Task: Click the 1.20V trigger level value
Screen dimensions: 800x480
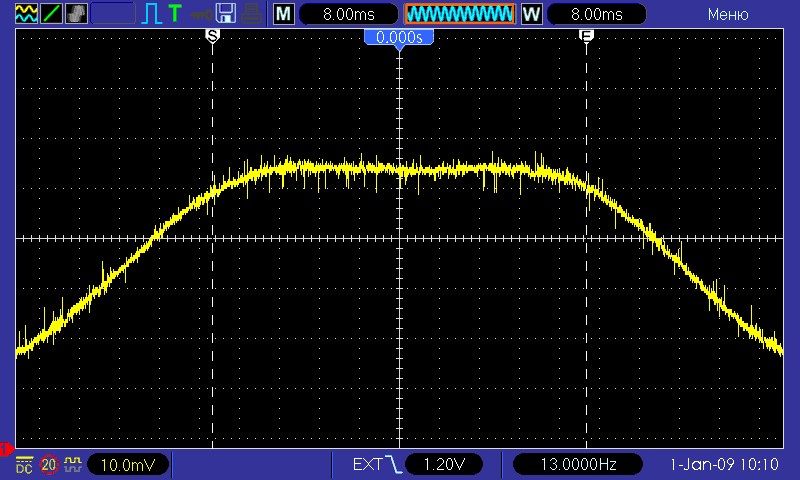Action: point(444,464)
